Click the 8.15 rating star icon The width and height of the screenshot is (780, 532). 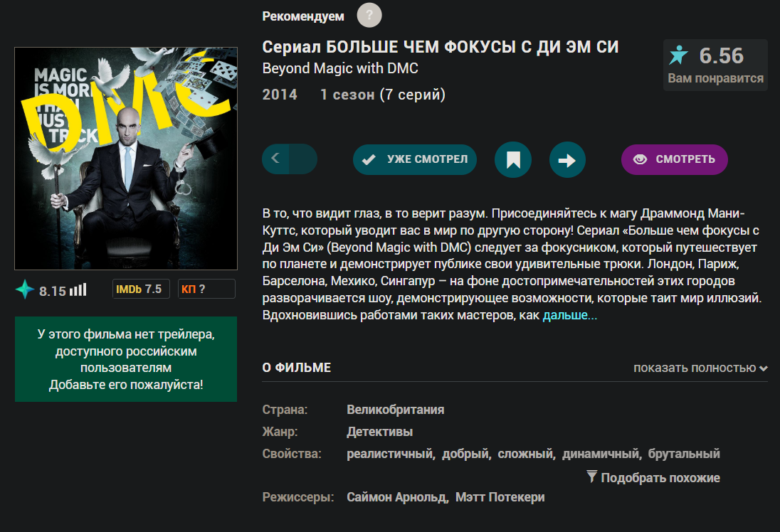coord(25,289)
